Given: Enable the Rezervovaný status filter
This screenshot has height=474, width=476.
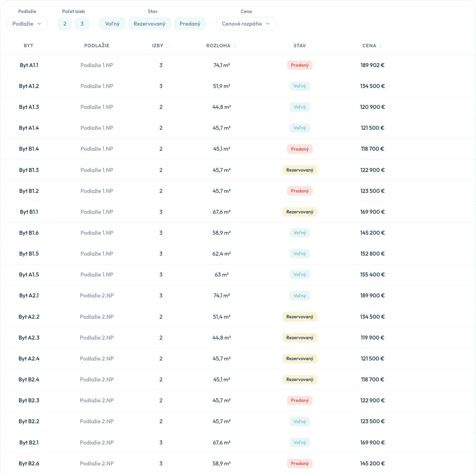Looking at the screenshot, I should click(149, 24).
